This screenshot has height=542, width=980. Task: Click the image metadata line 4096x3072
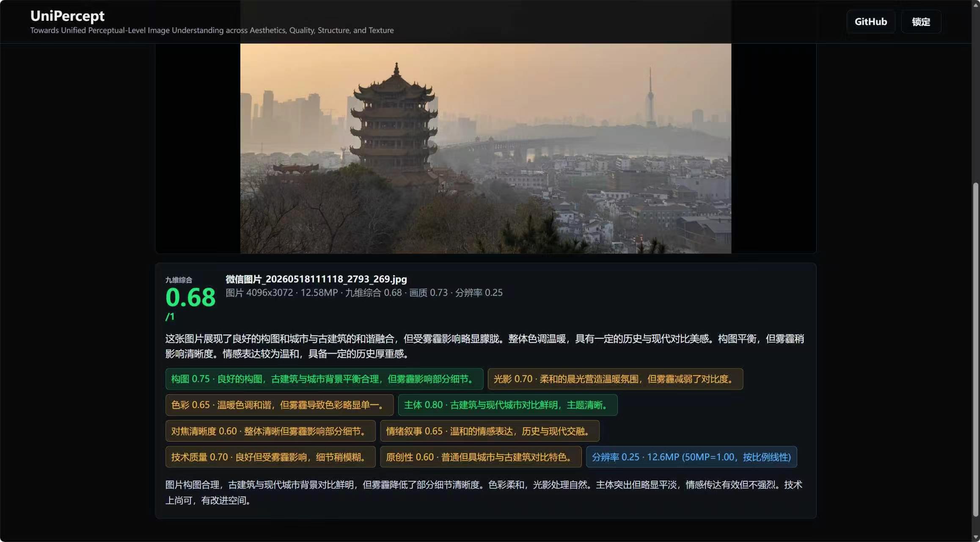pyautogui.click(x=364, y=293)
